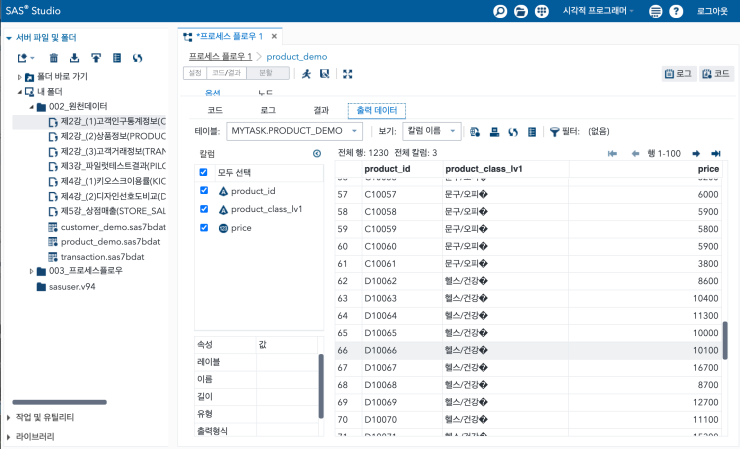Image resolution: width=740 pixels, height=449 pixels.
Task: Refresh the server files and folders tree
Action: 137,58
